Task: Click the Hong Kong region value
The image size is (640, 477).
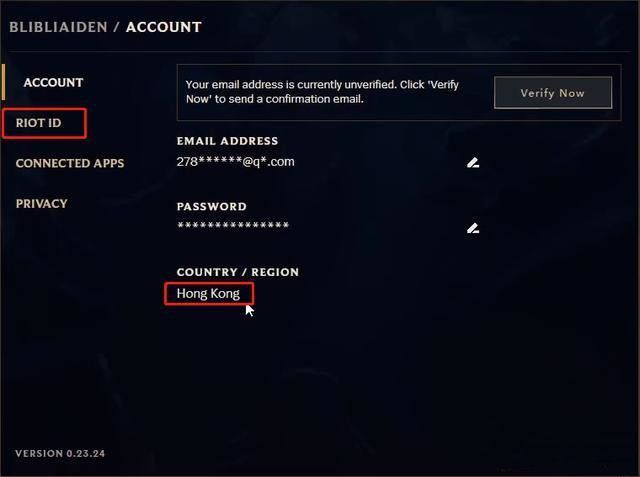Action: point(208,293)
